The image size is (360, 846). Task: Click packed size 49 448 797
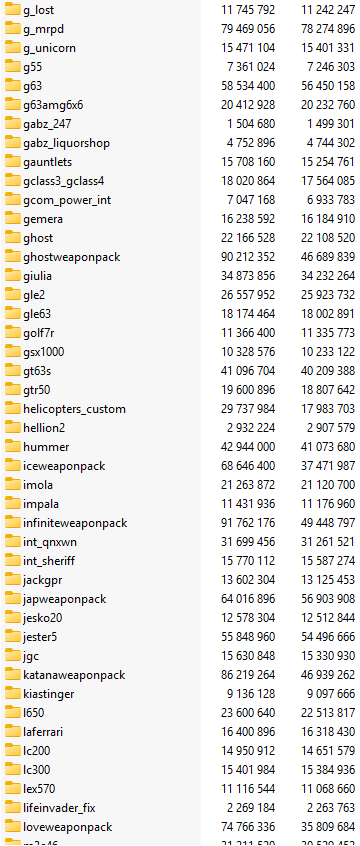pyautogui.click(x=328, y=522)
